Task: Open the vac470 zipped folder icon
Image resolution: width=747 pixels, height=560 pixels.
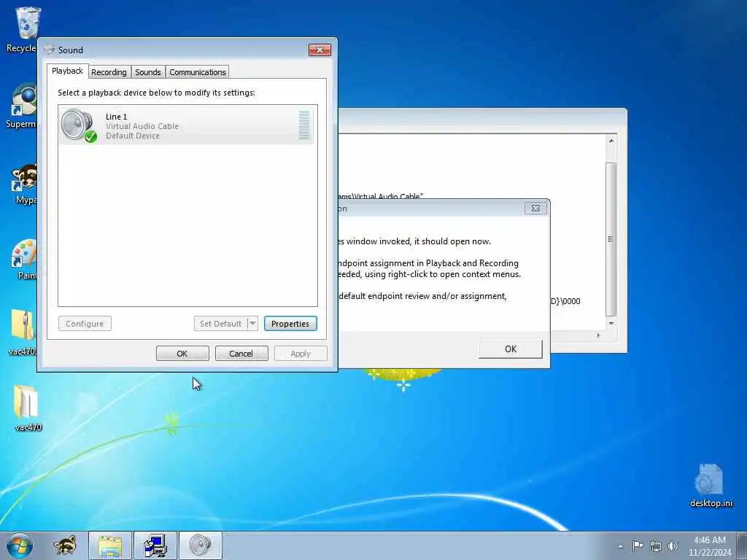Action: [23, 332]
